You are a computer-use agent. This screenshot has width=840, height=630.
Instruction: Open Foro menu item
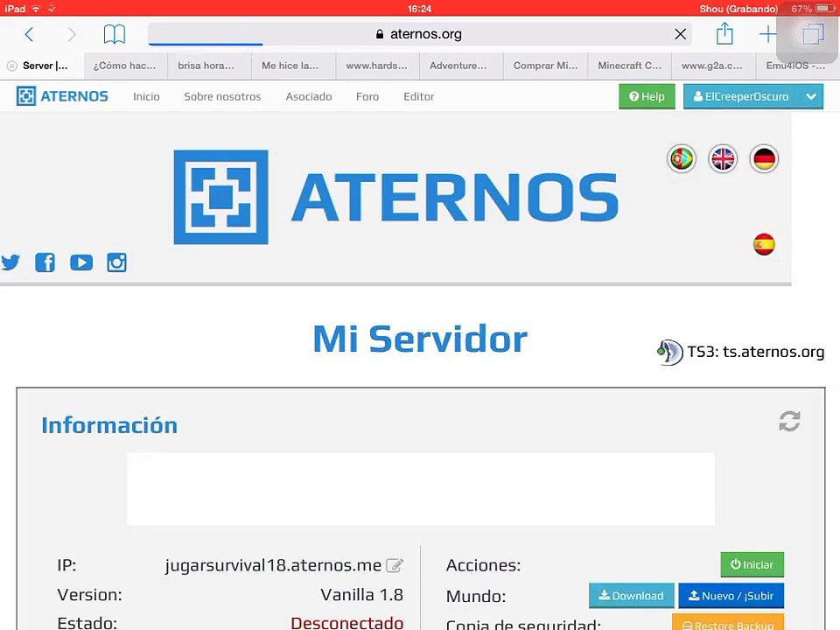367,96
